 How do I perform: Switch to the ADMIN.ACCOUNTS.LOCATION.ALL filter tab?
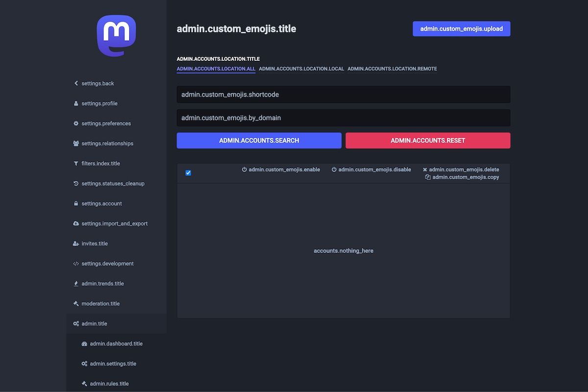[216, 69]
